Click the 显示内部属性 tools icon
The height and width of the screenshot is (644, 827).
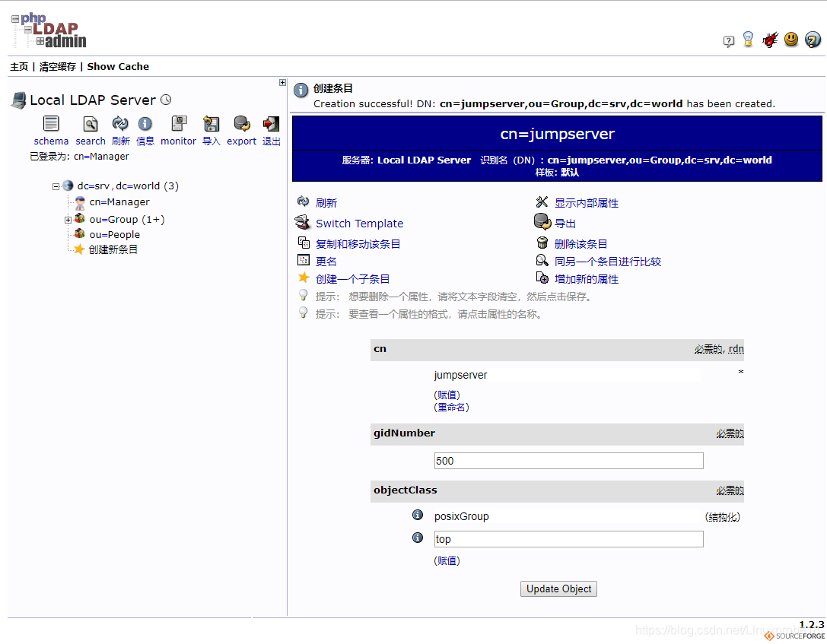click(542, 201)
